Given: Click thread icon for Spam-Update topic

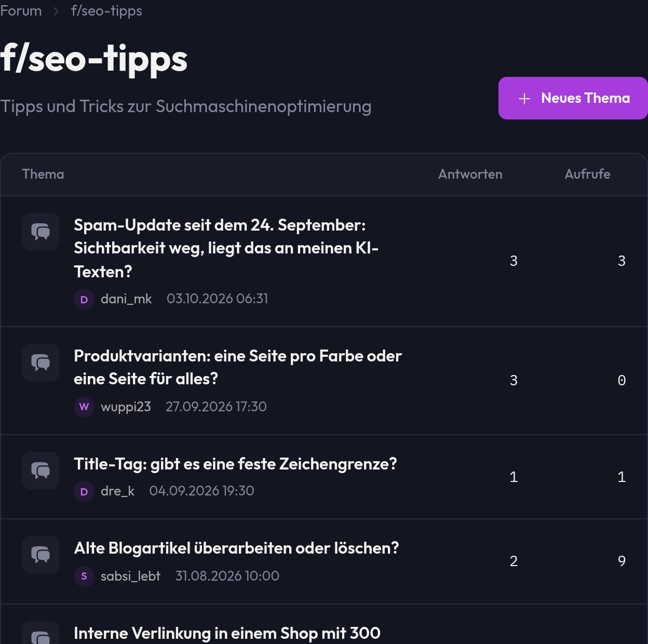Looking at the screenshot, I should tap(40, 232).
